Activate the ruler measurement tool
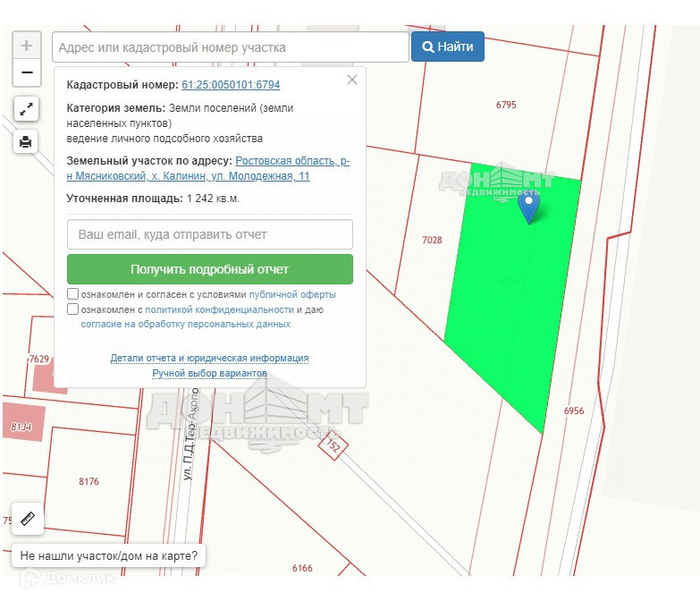 pyautogui.click(x=28, y=519)
